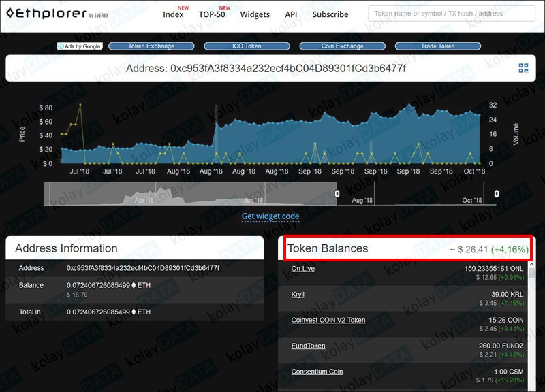Viewport: 545px width, 392px height.
Task: Open the Widgets page
Action: coord(255,14)
